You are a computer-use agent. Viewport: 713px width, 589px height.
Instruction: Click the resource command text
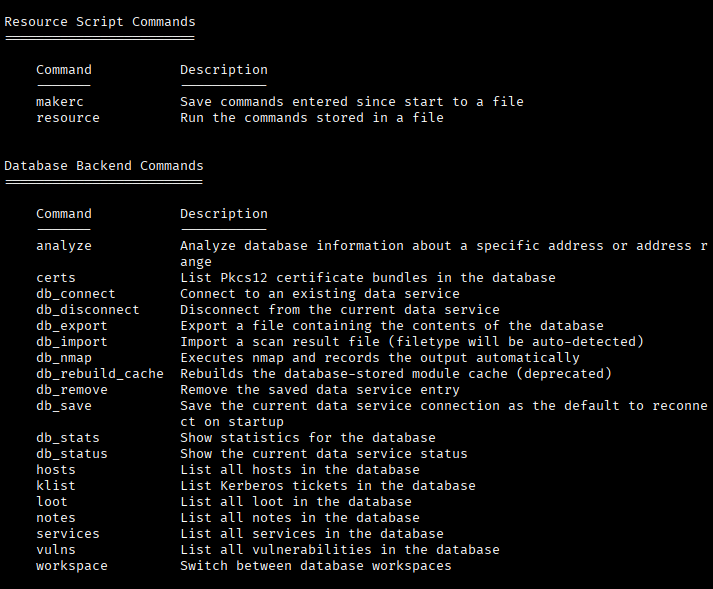pos(68,118)
